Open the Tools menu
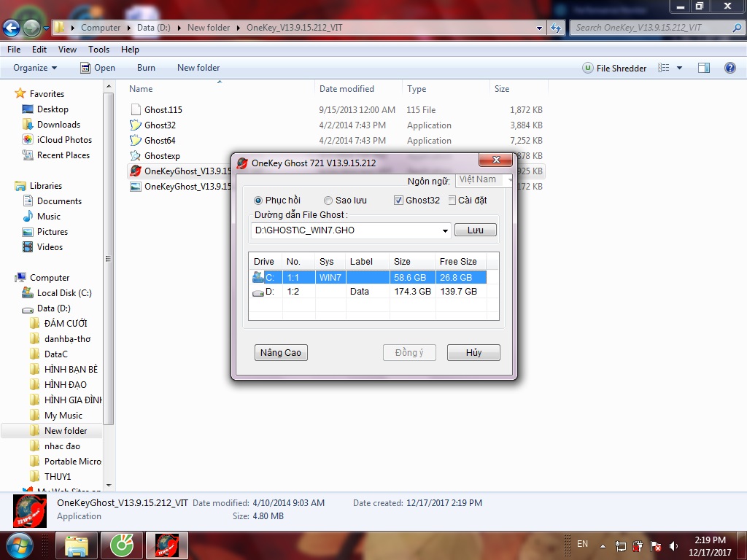 [x=98, y=50]
